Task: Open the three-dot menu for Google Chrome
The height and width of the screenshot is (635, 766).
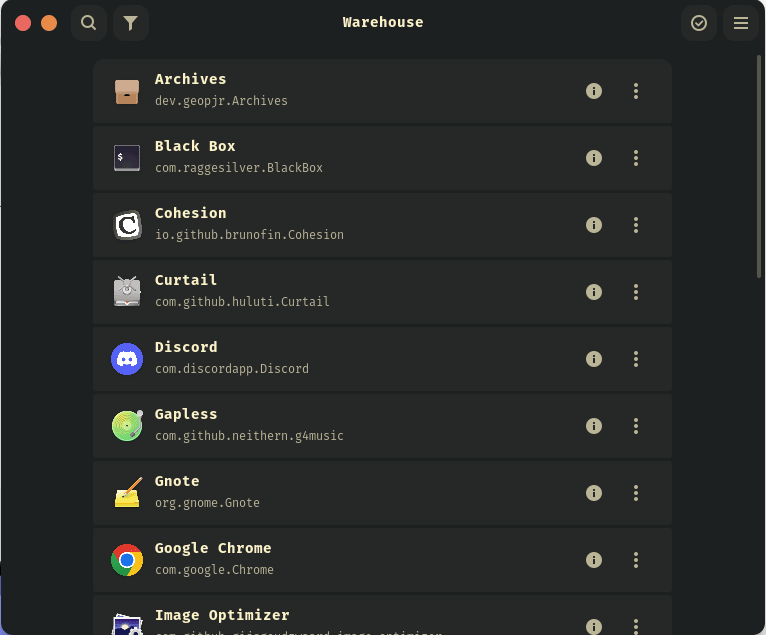Action: point(636,559)
